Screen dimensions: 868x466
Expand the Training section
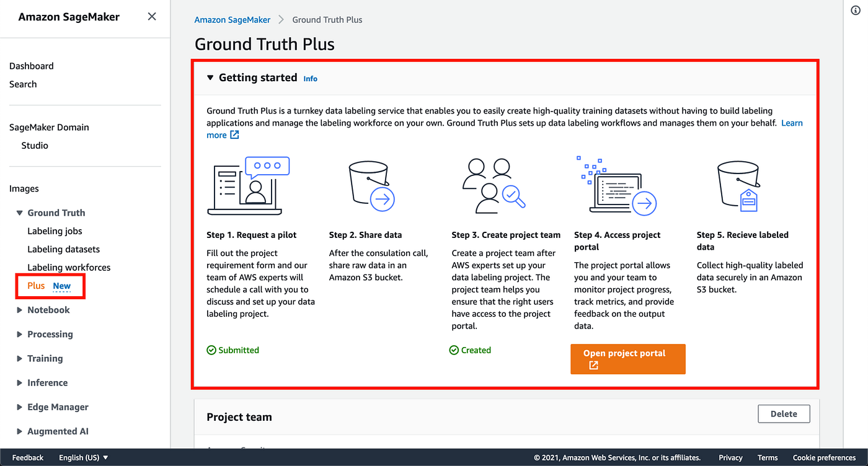(20, 359)
